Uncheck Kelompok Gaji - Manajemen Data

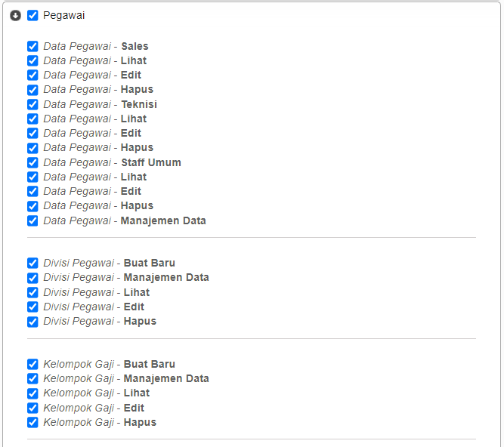[32, 378]
